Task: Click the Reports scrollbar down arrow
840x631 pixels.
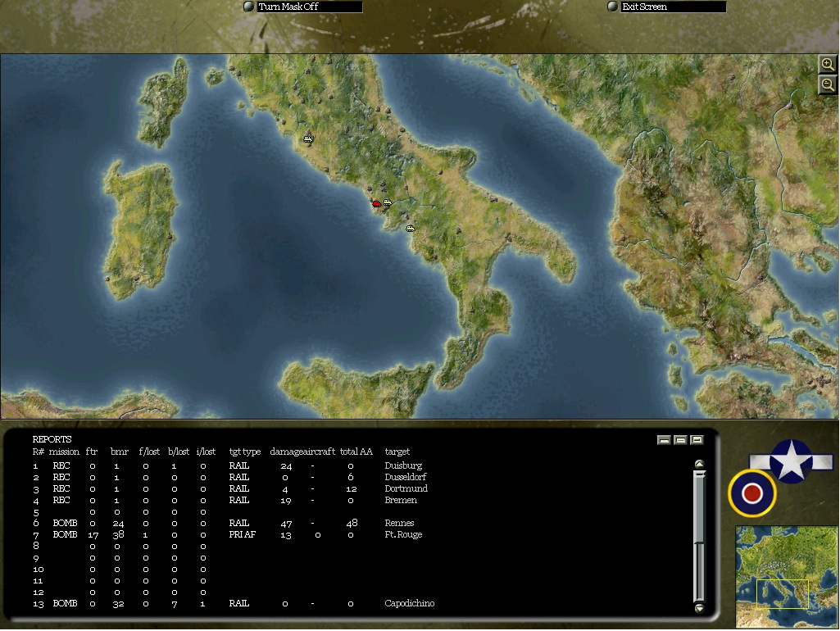Action: click(699, 608)
